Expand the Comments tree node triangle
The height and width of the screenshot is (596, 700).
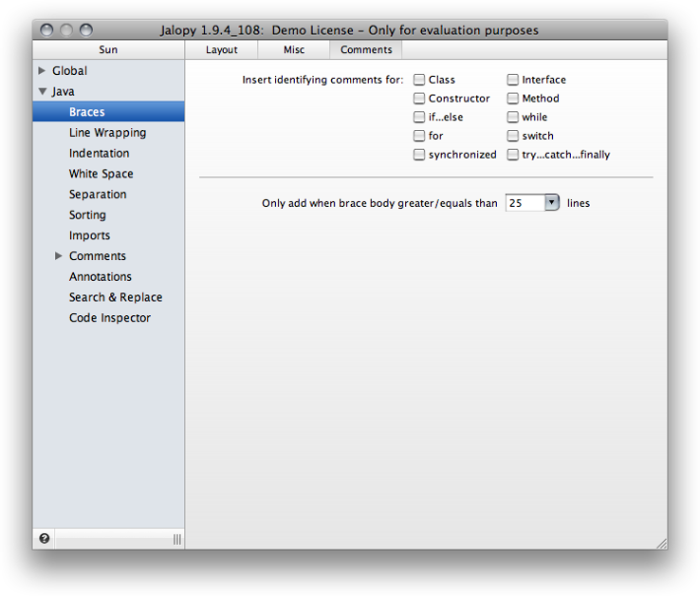coord(58,256)
